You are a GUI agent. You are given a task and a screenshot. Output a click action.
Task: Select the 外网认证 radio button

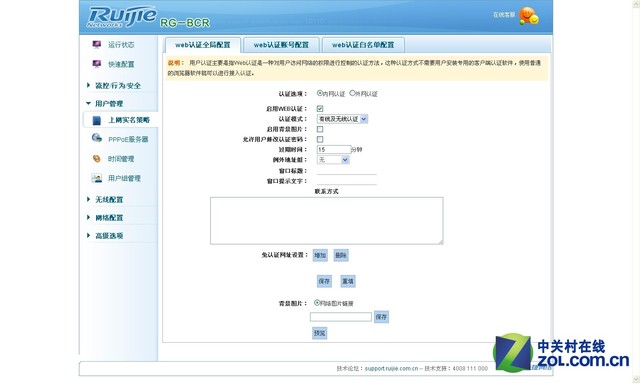pos(352,93)
